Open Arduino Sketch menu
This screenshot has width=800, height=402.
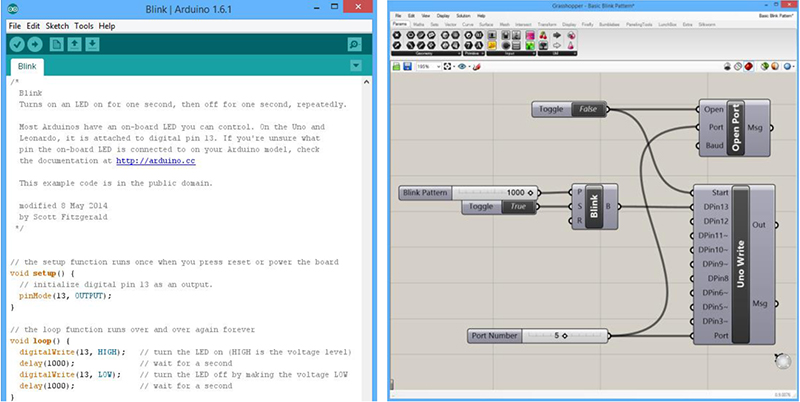pyautogui.click(x=57, y=26)
